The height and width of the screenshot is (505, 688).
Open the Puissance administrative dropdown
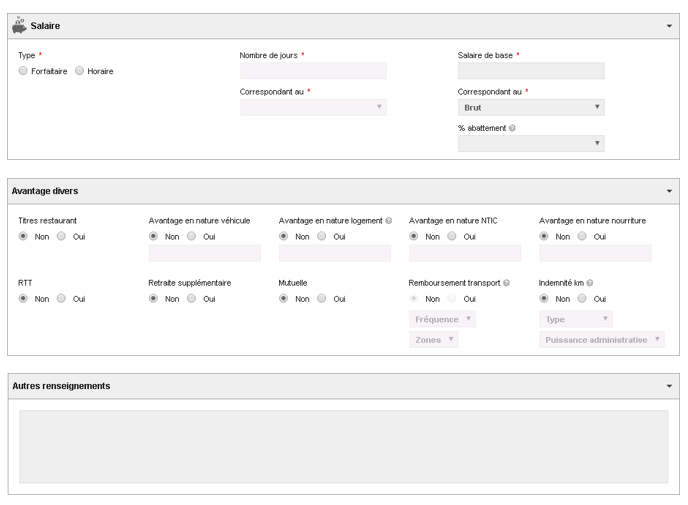click(x=602, y=340)
